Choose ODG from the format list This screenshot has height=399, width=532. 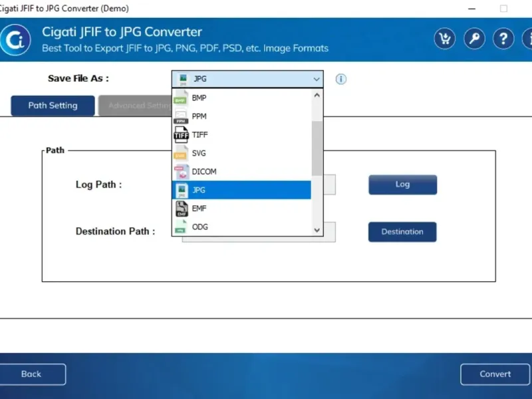241,227
